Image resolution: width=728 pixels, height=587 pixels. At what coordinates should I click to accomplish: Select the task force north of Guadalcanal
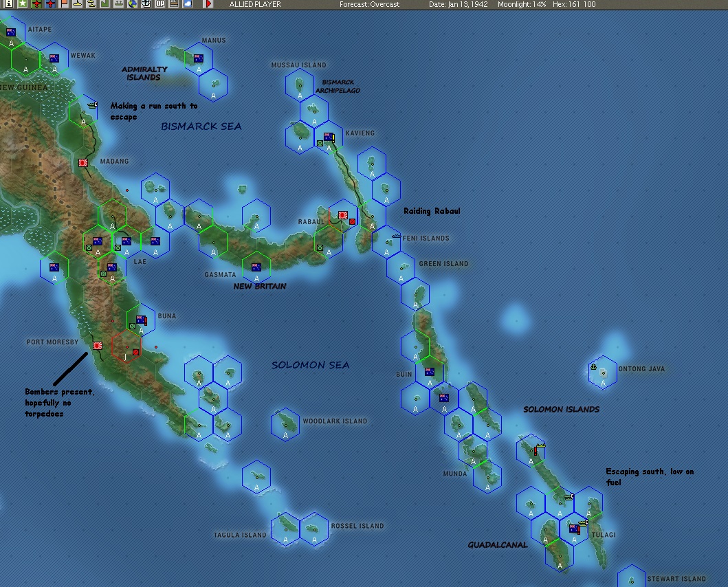tap(569, 497)
